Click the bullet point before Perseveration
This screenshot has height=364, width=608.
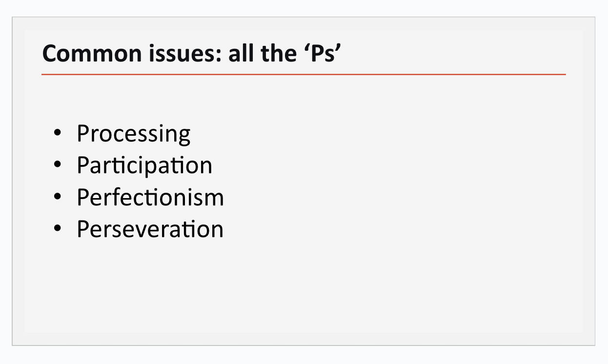pos(58,228)
